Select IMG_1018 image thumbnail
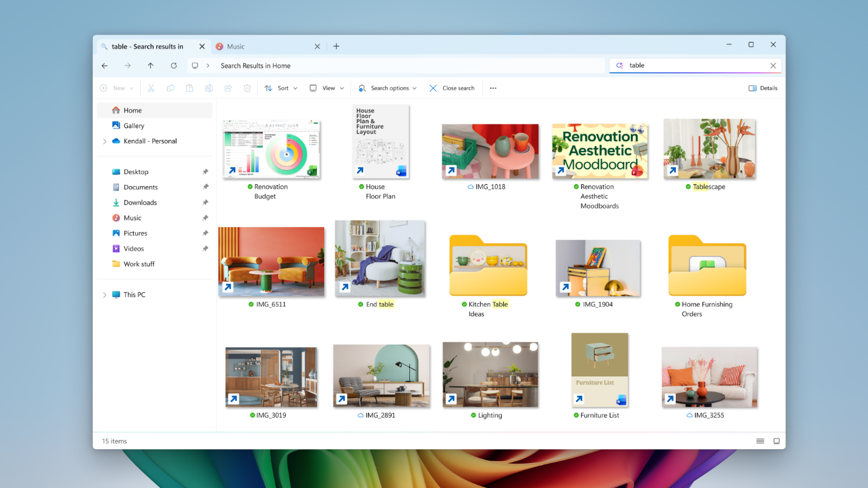Screen dimensions: 868x488 click(490, 151)
